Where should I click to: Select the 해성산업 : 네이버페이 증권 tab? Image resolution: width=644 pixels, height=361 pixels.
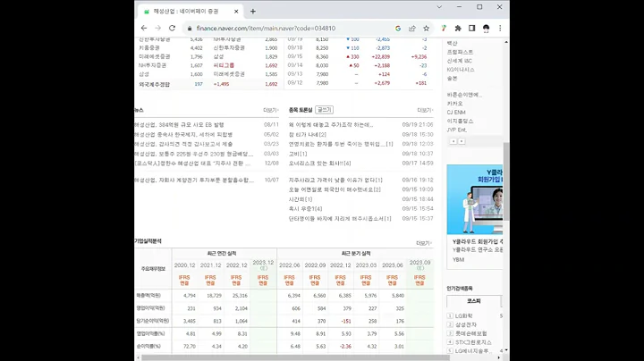(x=189, y=12)
